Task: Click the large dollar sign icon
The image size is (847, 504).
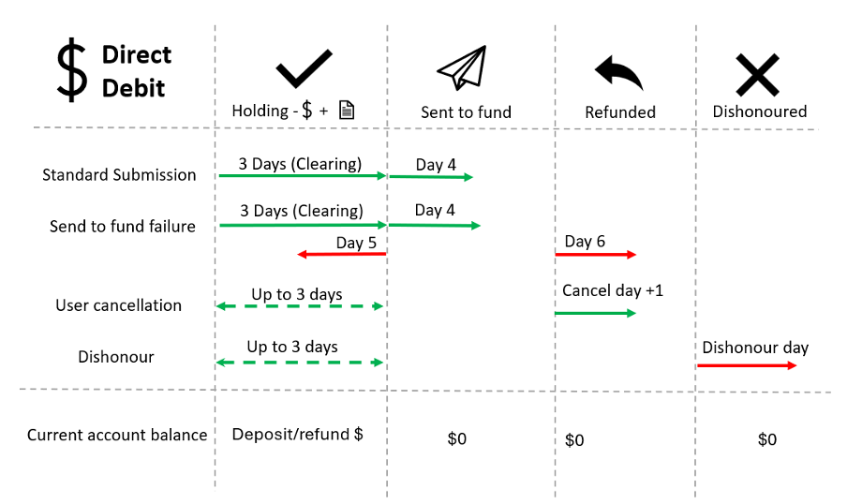Action: [x=72, y=69]
